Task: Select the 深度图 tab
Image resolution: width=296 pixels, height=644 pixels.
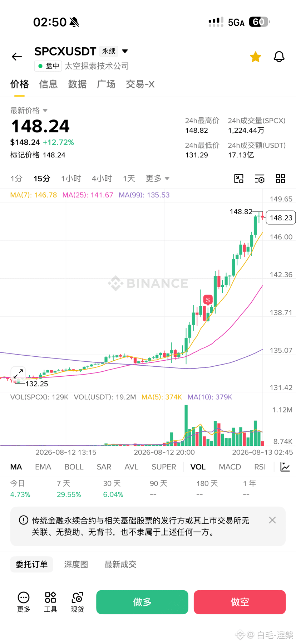Action: coord(76,564)
